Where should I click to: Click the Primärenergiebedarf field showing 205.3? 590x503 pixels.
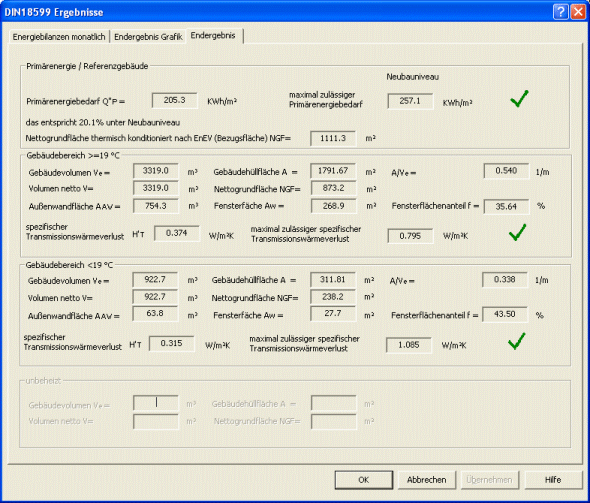[x=175, y=100]
